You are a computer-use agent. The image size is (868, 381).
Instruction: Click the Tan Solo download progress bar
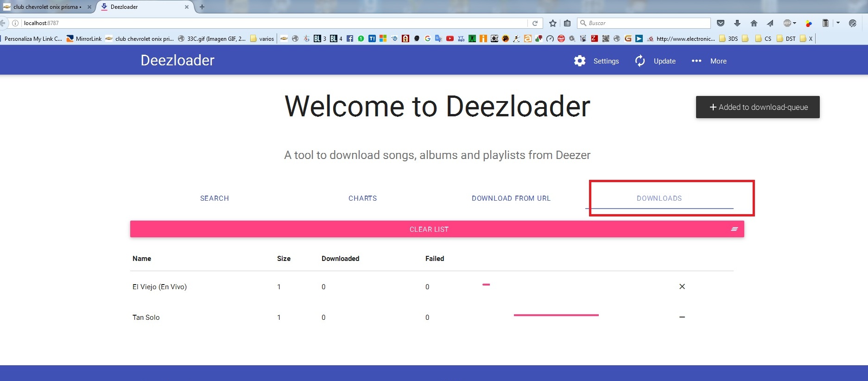pos(556,315)
